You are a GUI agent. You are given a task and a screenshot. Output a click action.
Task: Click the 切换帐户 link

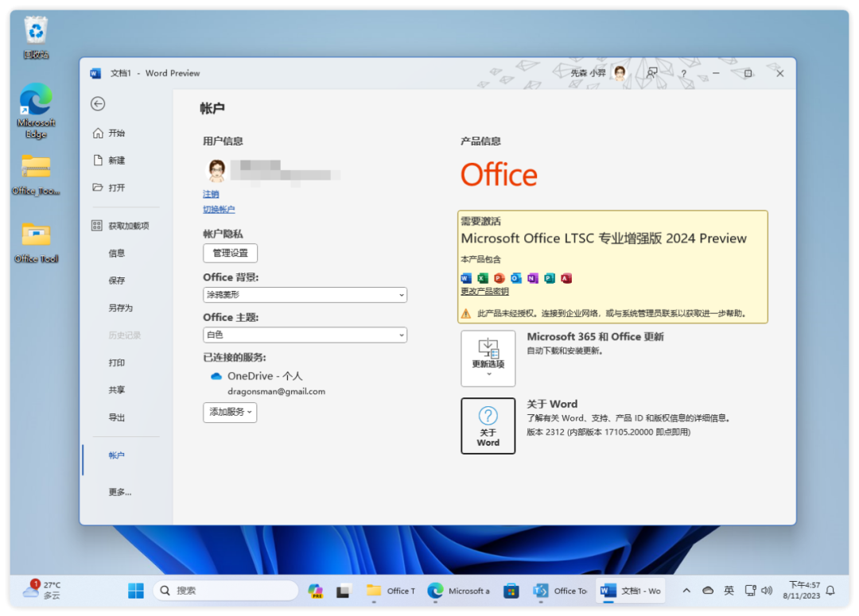click(x=219, y=209)
